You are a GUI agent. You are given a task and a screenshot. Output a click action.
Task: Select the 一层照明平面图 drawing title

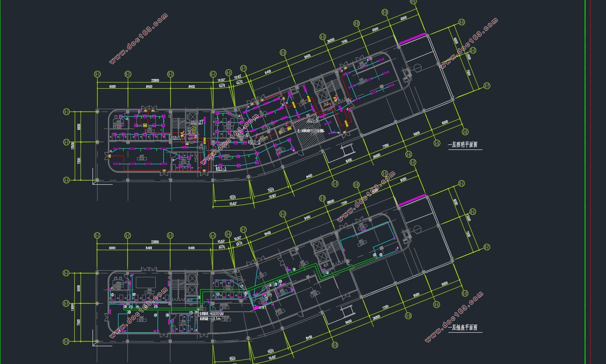point(462,144)
